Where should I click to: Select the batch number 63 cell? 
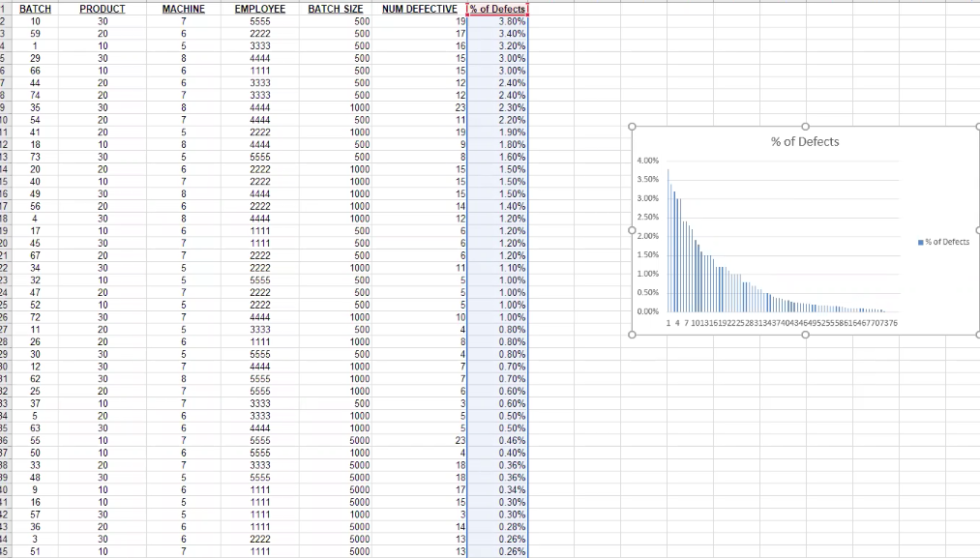coord(35,428)
